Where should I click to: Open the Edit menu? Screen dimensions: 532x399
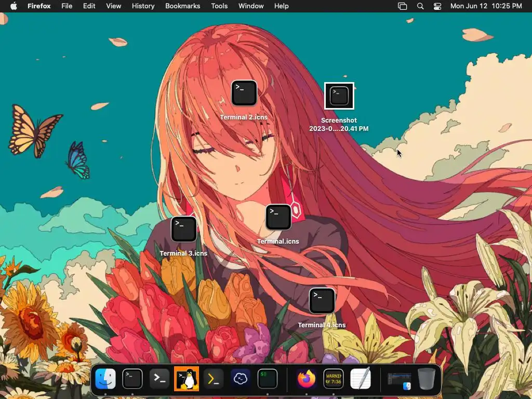(89, 6)
